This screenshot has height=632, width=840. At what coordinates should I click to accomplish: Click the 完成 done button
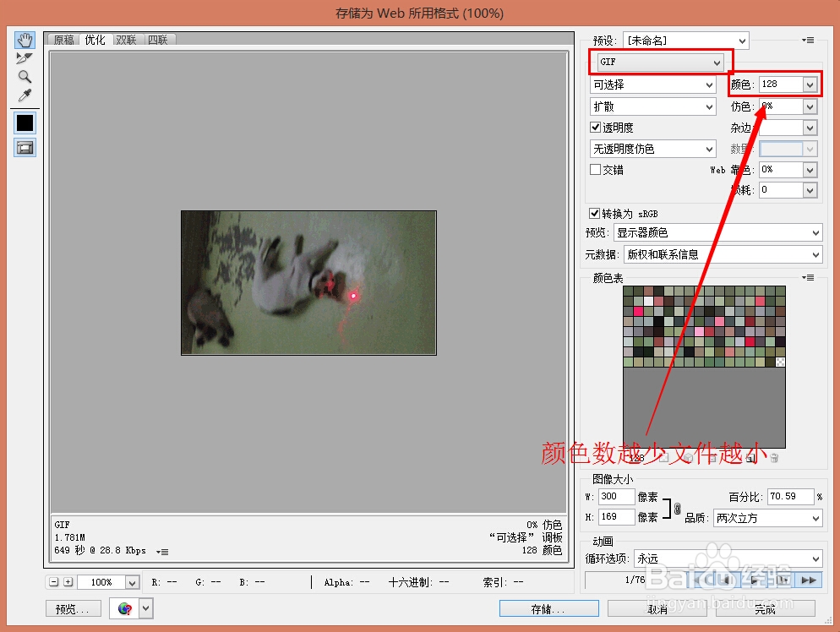(x=766, y=609)
